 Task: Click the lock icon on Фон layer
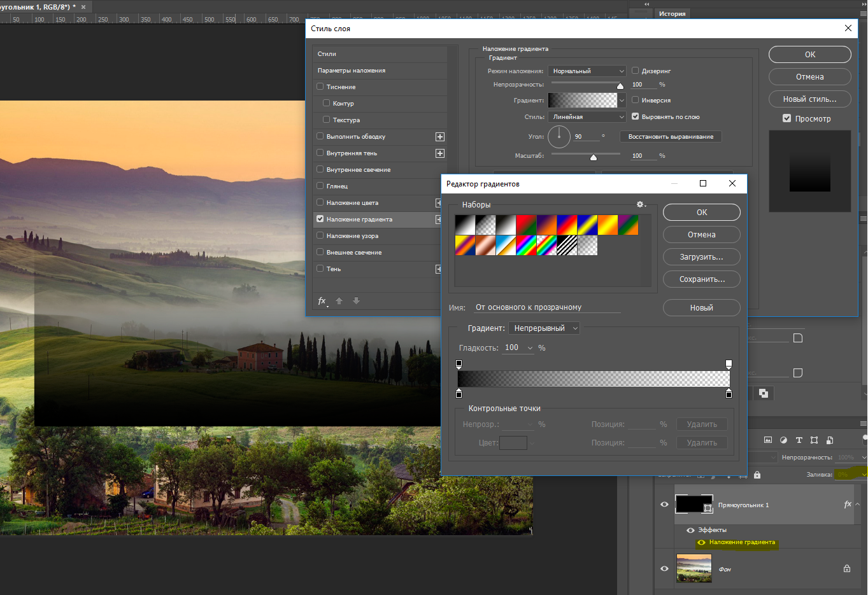847,568
